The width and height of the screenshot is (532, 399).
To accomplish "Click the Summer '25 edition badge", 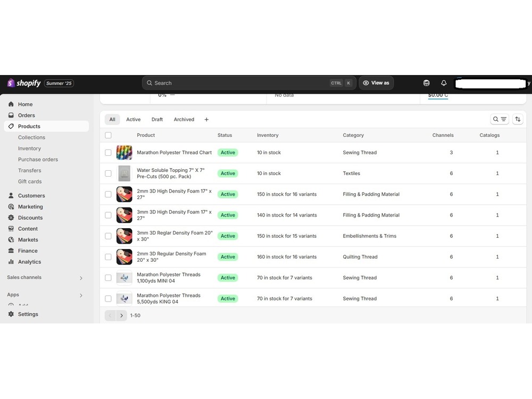I will pyautogui.click(x=59, y=84).
